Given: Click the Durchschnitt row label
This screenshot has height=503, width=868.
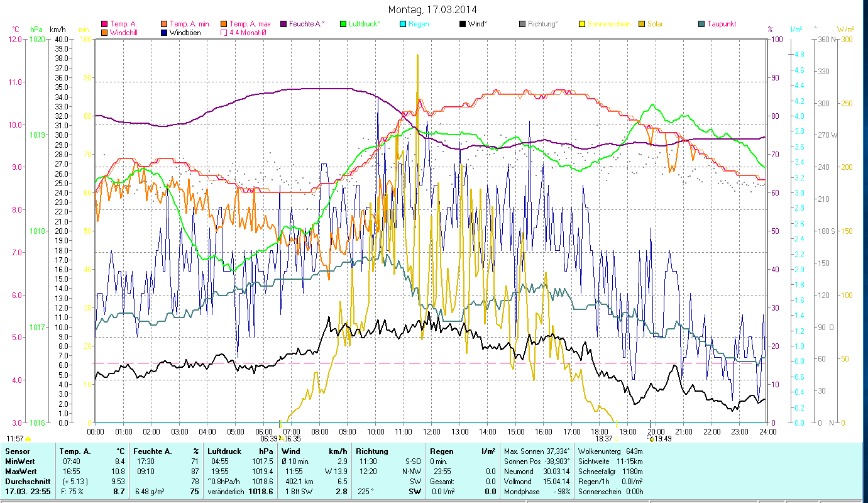Looking at the screenshot, I should [x=27, y=481].
